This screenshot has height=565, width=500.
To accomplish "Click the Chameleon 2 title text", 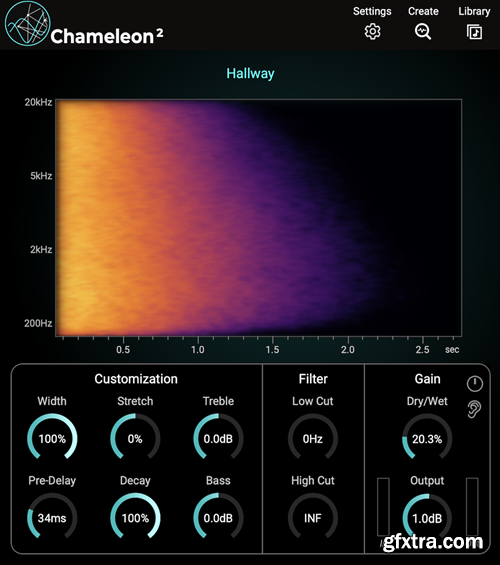I will (107, 36).
